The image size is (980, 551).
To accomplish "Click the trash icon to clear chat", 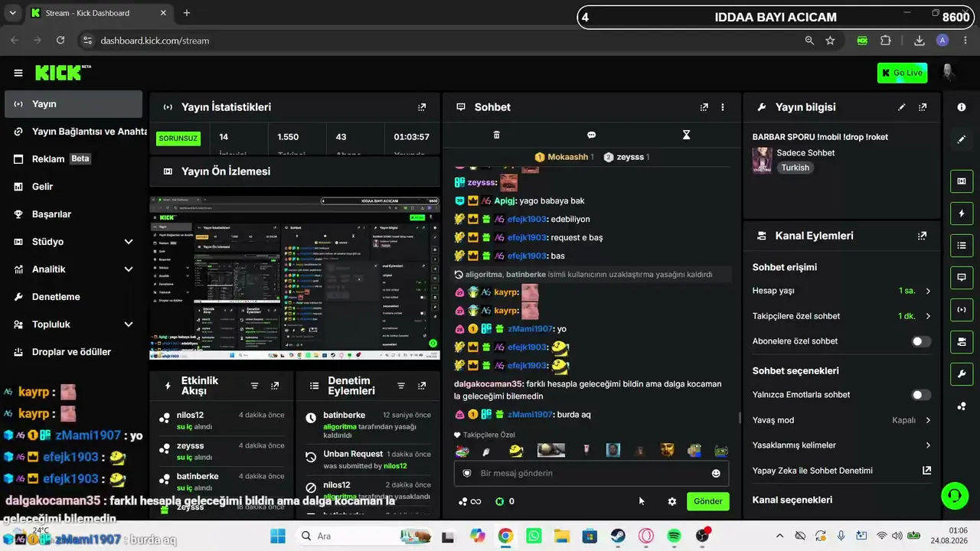I will (496, 135).
